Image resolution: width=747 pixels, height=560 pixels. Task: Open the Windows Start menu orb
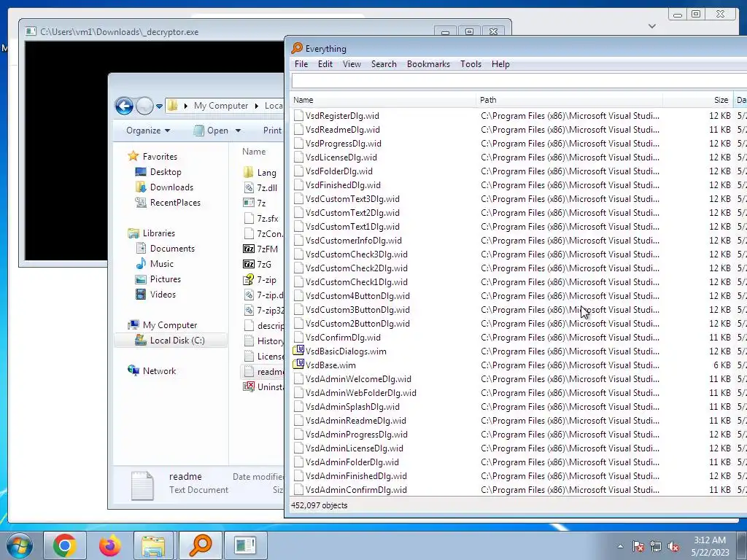pos(19,545)
